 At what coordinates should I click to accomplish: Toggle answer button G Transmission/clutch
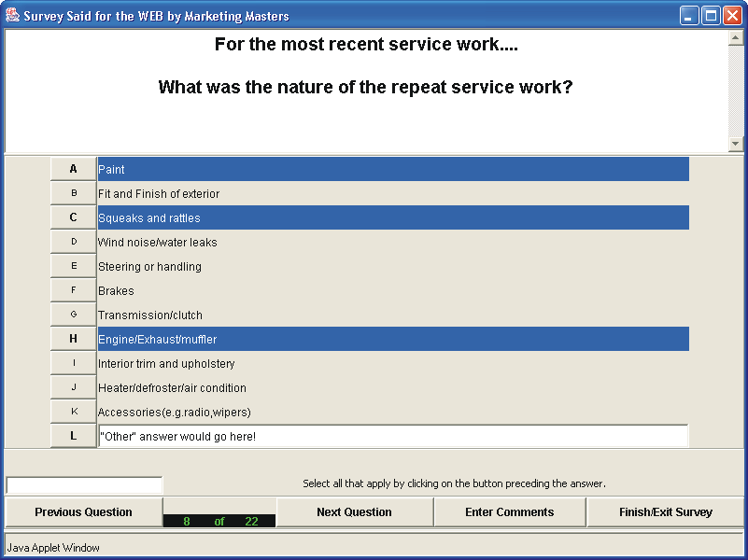click(x=74, y=315)
